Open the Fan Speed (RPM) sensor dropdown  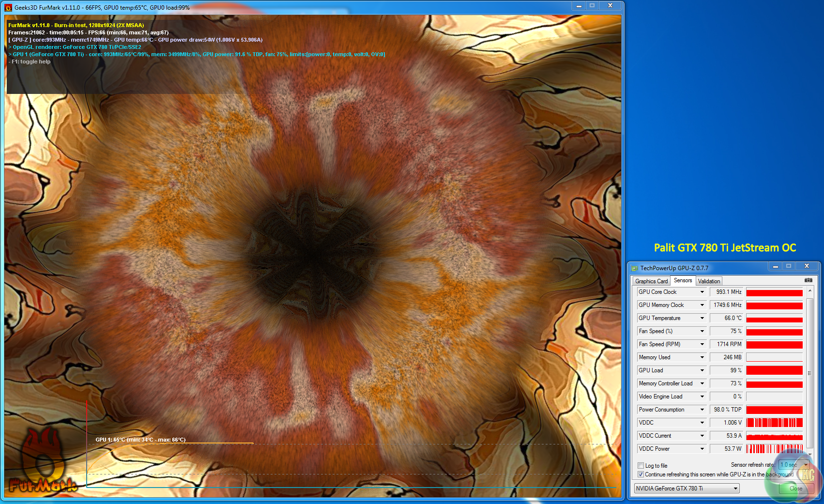coord(702,344)
